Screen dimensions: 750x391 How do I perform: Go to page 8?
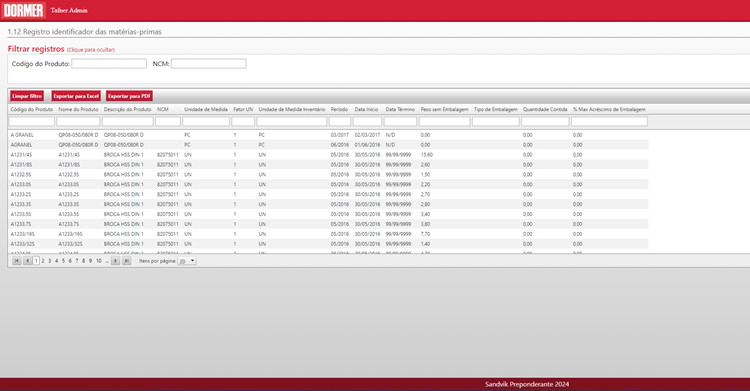coord(83,261)
